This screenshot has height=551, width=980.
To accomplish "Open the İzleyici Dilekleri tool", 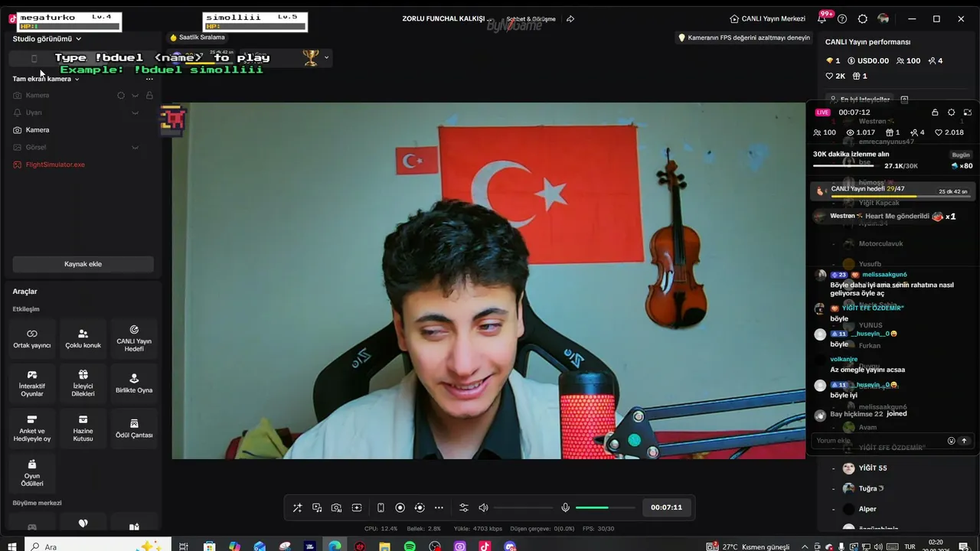I will coord(83,384).
